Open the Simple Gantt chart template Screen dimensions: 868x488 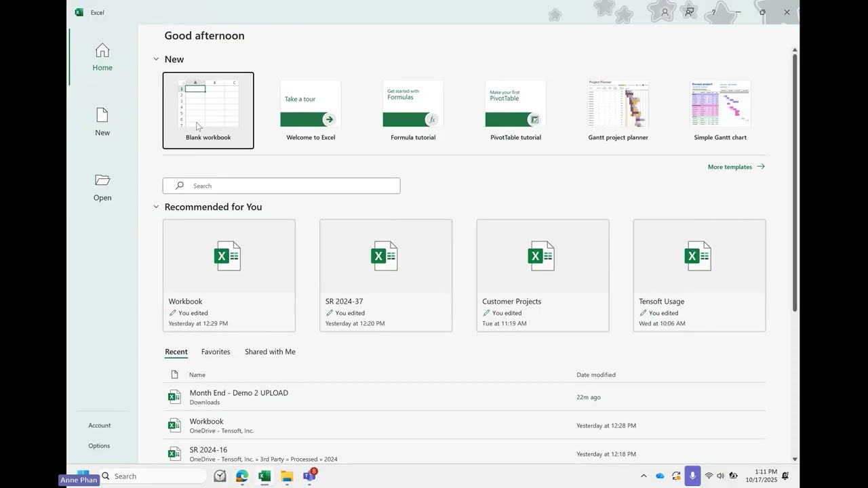click(720, 110)
